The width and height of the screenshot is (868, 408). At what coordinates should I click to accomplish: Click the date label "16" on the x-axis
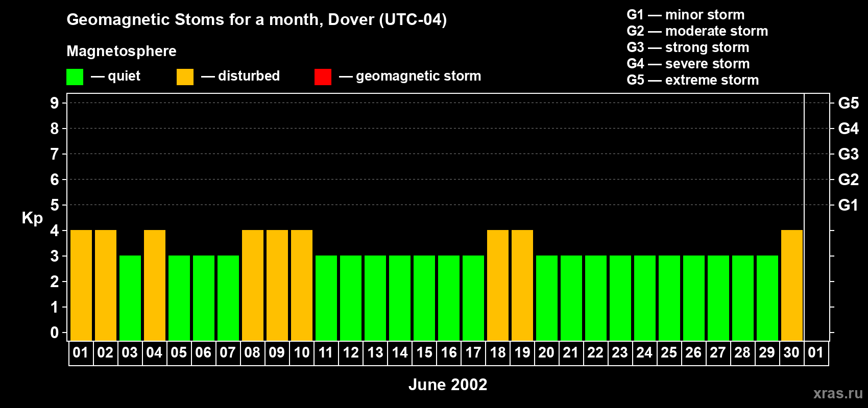click(x=449, y=353)
